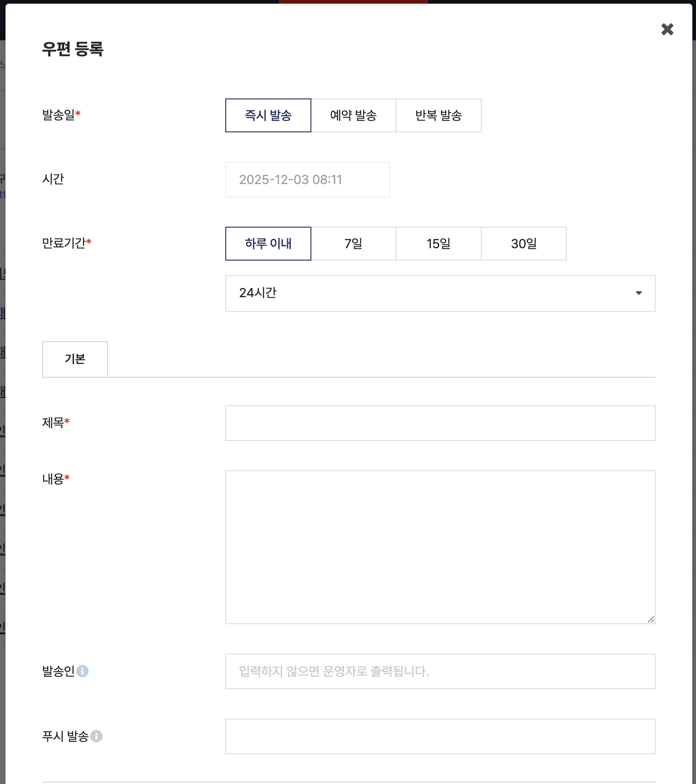Switch to the 기본 tab

75,359
